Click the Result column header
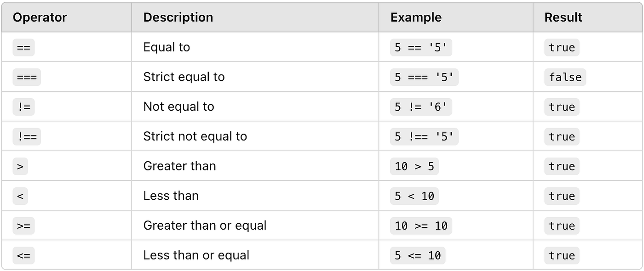 pos(563,17)
